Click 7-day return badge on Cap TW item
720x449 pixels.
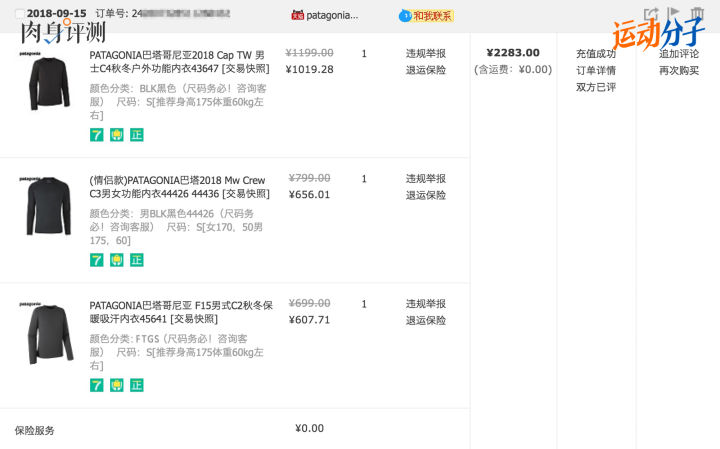96,135
